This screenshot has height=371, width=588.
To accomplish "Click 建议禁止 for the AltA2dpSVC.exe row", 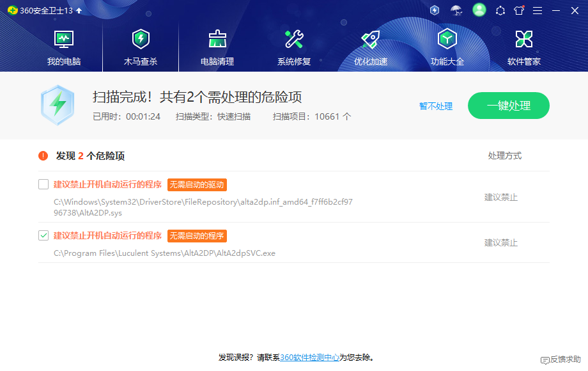I will tap(501, 242).
